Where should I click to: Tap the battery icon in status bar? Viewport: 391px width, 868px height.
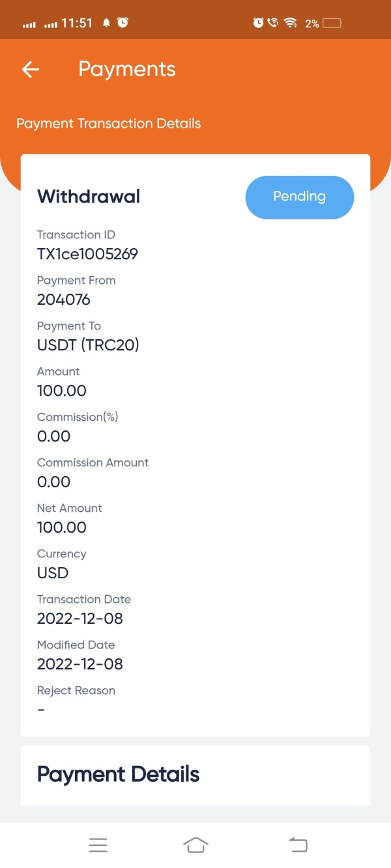pyautogui.click(x=332, y=23)
